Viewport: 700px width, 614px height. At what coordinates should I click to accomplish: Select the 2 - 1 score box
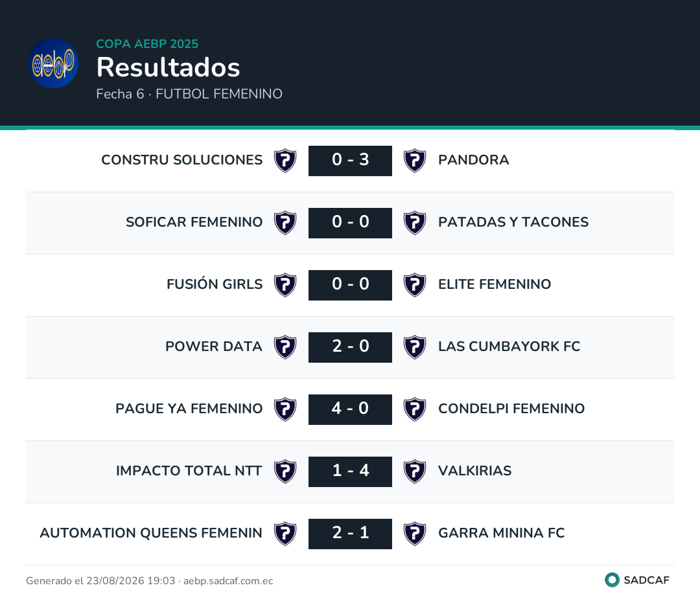tap(351, 534)
